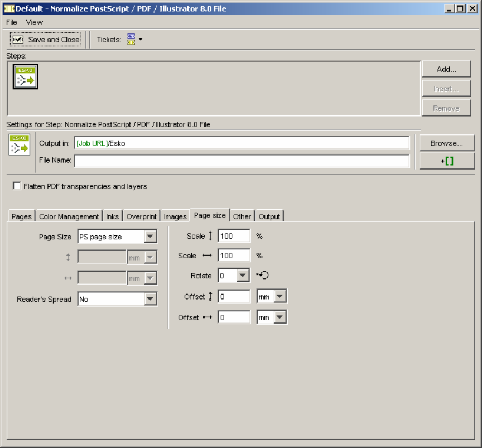
Task: Click the vertical Scale percentage field
Action: click(234, 236)
